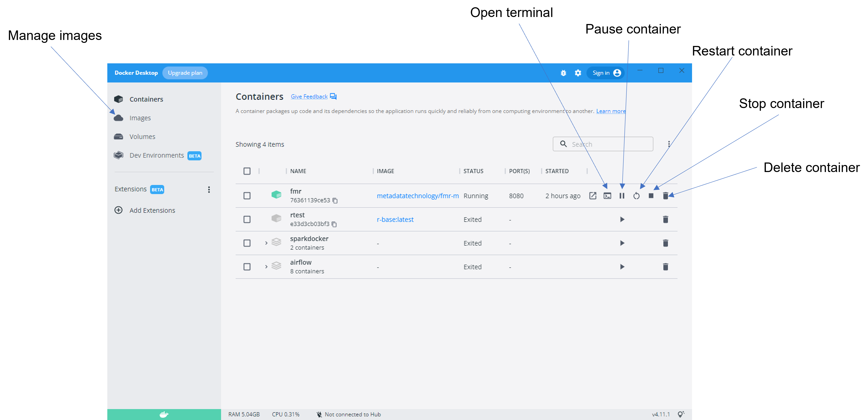Open Docker settings gear

pyautogui.click(x=578, y=73)
